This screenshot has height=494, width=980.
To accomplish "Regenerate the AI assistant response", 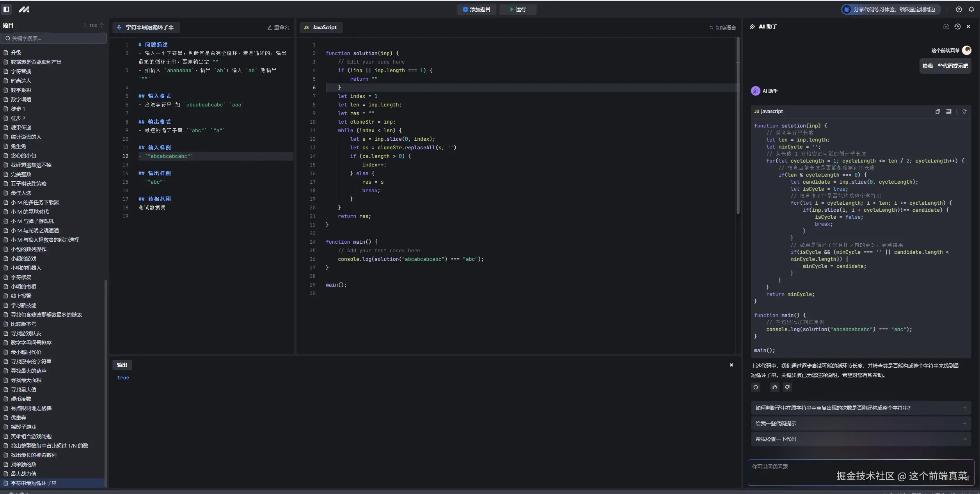I will click(756, 387).
